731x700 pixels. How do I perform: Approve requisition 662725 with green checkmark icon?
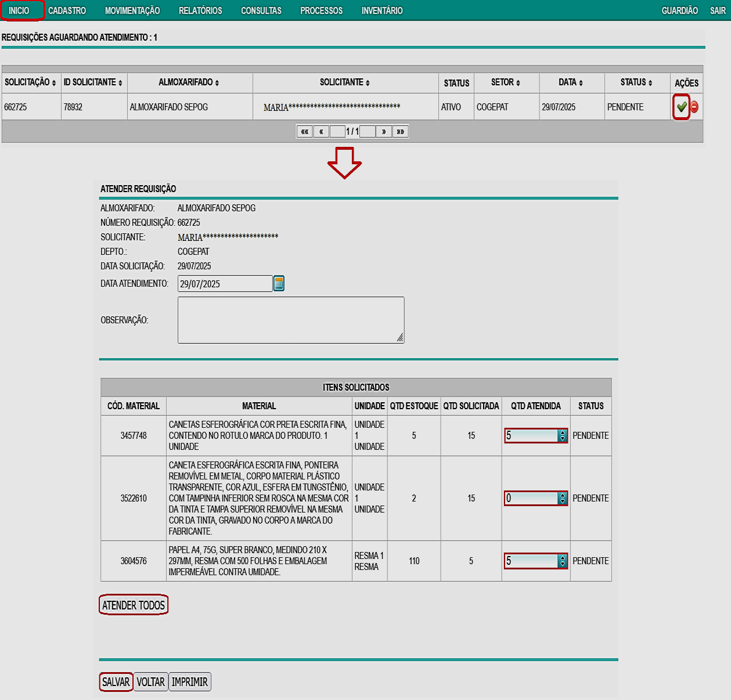click(x=682, y=107)
